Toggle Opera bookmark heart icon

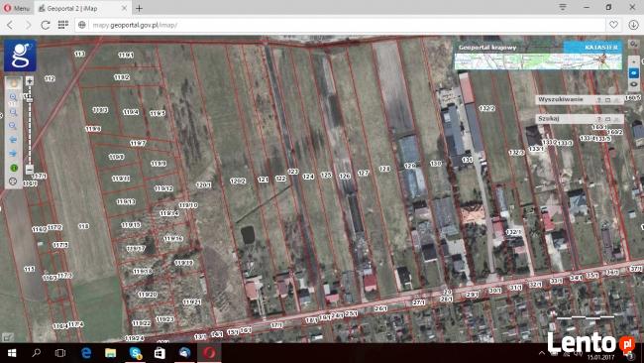coord(613,25)
